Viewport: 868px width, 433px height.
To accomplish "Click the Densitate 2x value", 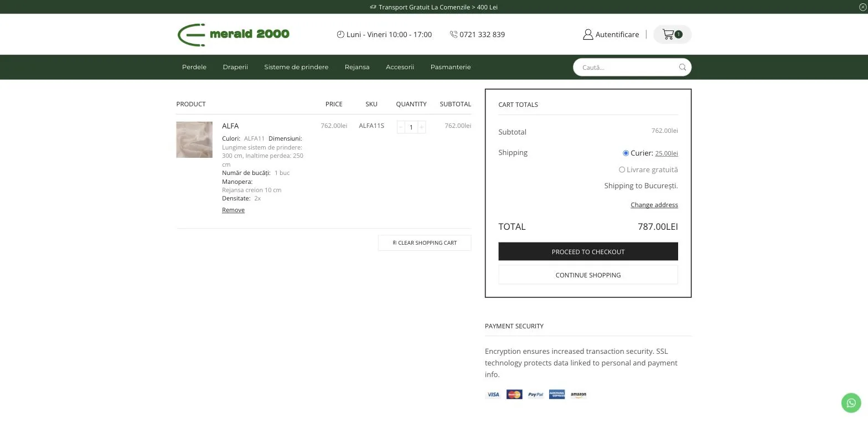I will pos(257,198).
